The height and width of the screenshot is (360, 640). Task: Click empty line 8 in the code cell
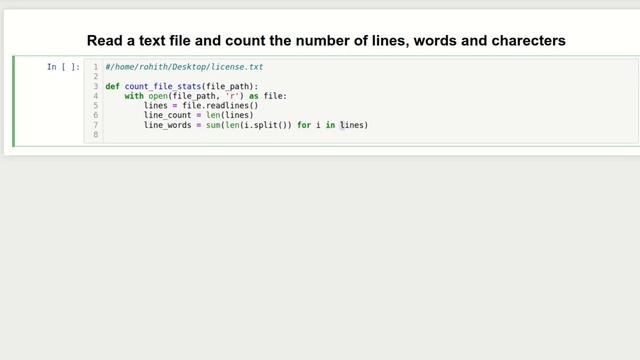(x=371, y=135)
